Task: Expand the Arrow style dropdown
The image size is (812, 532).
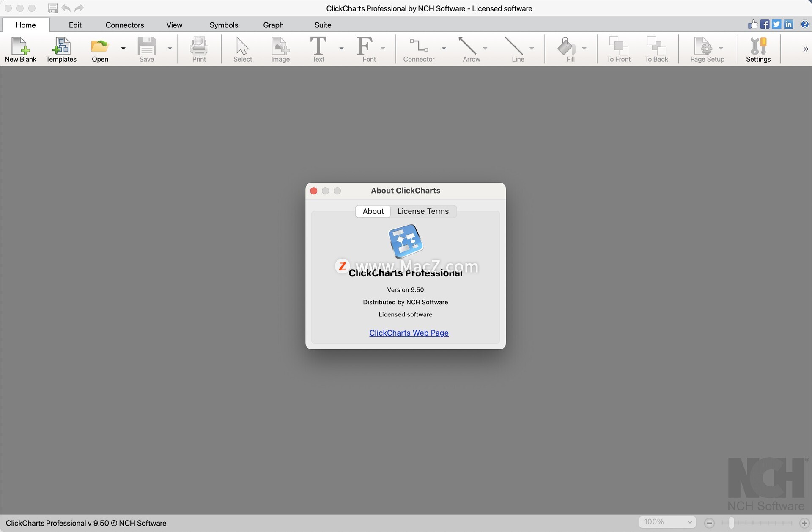Action: pos(485,49)
